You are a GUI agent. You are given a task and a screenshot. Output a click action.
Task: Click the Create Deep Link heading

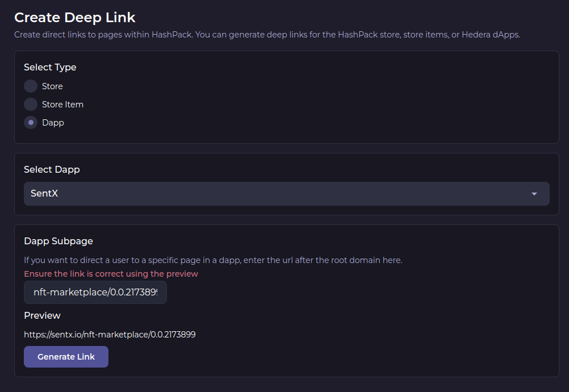(75, 18)
